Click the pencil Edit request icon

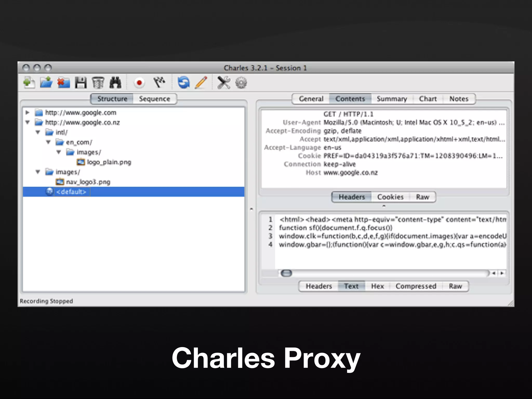click(201, 83)
